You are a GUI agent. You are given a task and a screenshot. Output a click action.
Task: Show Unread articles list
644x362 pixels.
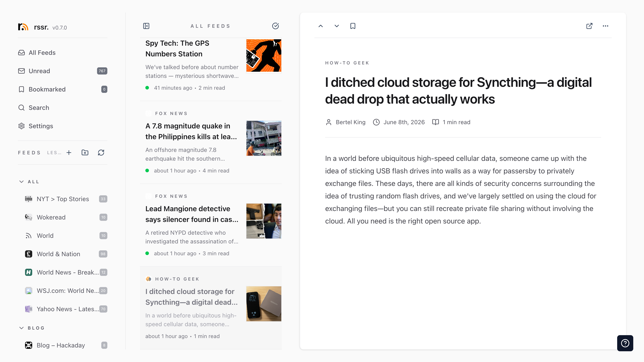click(63, 71)
